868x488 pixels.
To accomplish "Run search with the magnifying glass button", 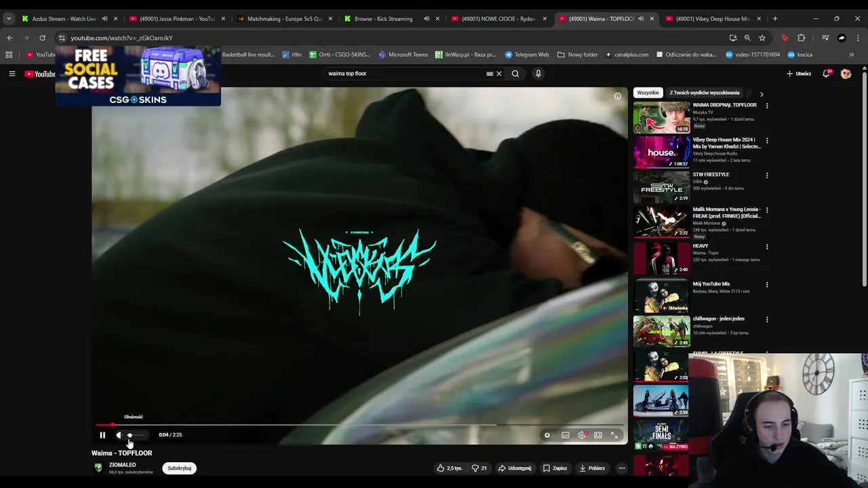I will (515, 73).
